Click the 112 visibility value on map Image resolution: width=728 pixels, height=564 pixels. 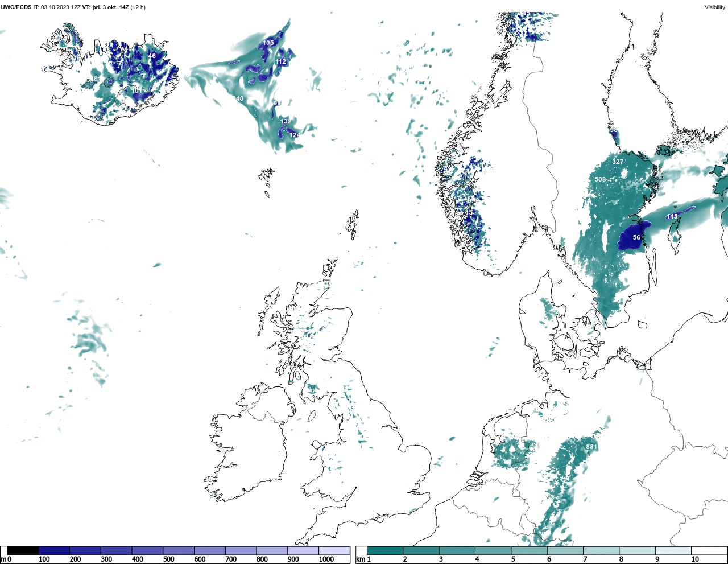[x=281, y=61]
